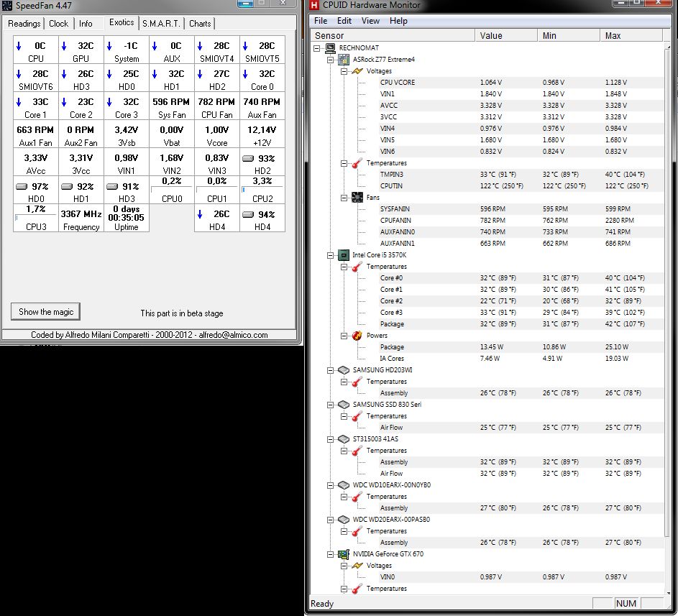The image size is (678, 616).
Task: Open the File menu in HWMonitor
Action: click(x=321, y=21)
